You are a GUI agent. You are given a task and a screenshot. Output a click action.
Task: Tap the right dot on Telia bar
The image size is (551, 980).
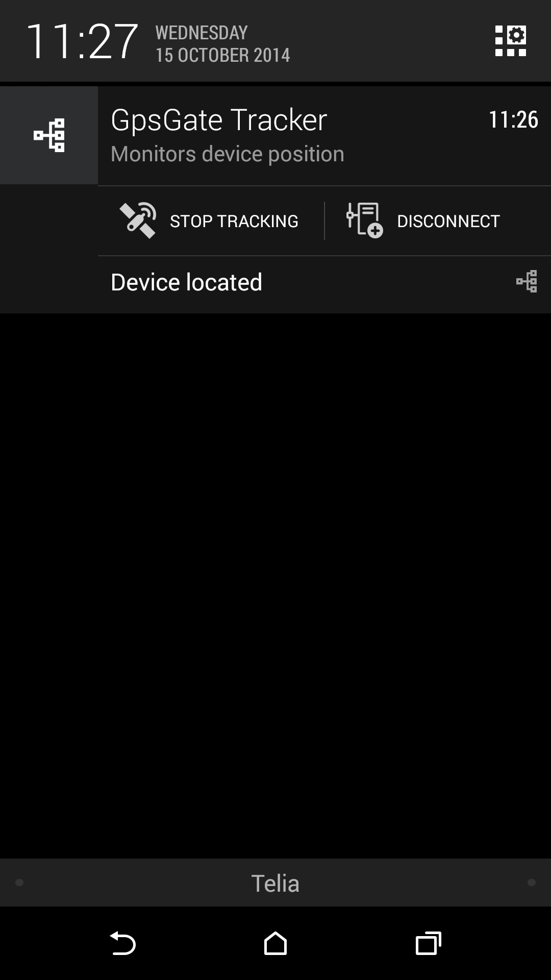click(532, 883)
